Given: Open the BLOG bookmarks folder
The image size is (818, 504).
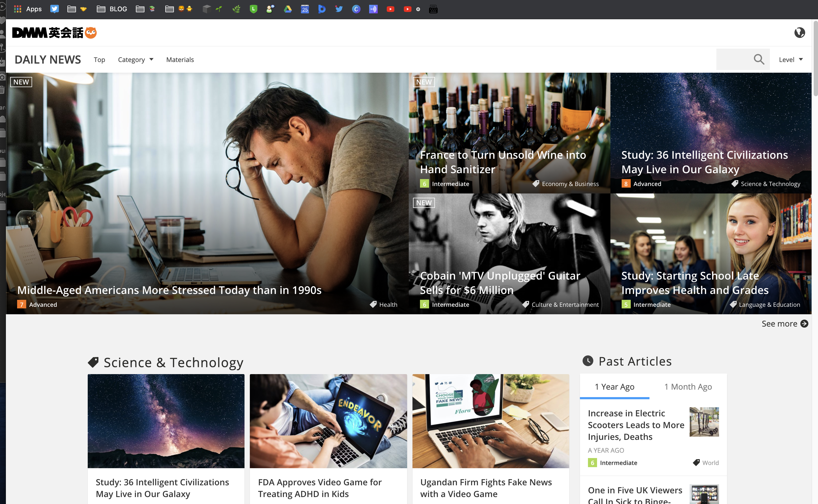Looking at the screenshot, I should [112, 9].
